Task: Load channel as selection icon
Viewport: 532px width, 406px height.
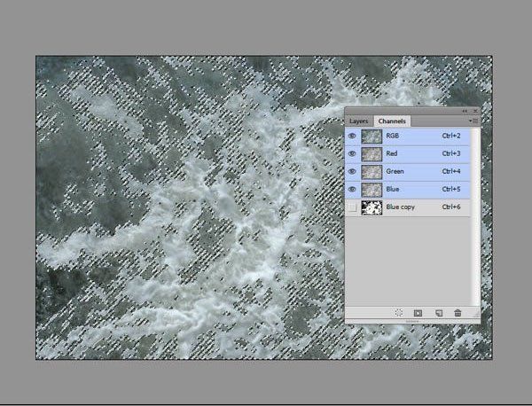Action: click(399, 313)
